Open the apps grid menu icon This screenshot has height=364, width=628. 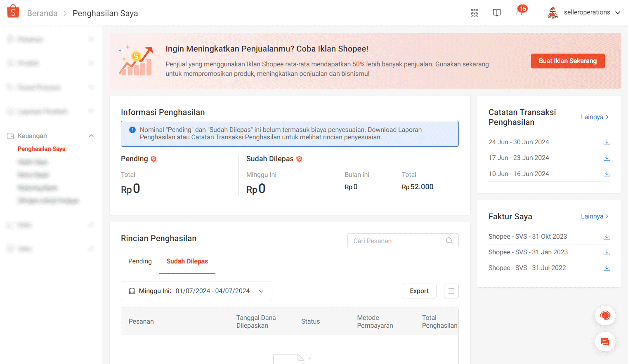475,13
